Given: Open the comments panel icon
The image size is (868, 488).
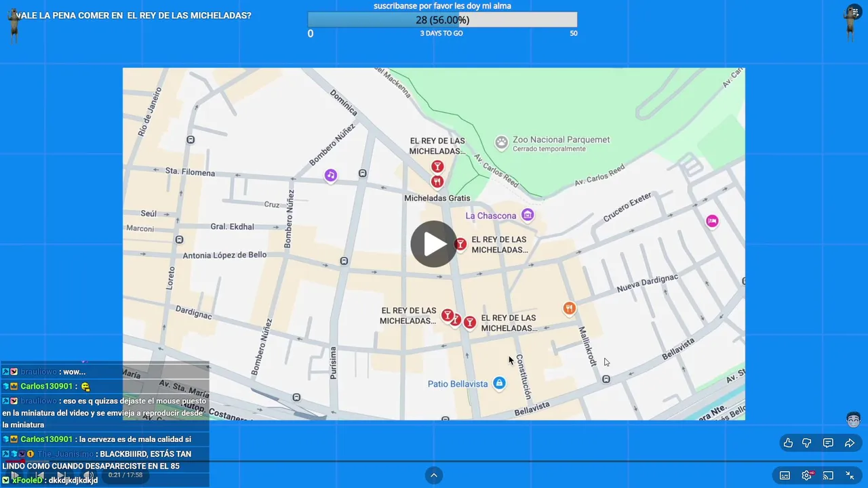Looking at the screenshot, I should [x=828, y=443].
